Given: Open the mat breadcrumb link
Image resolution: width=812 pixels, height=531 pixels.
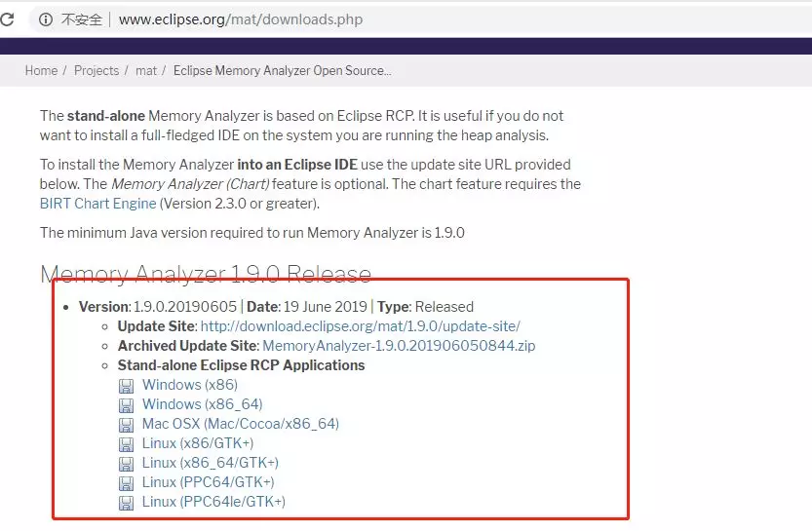Looking at the screenshot, I should coord(146,71).
